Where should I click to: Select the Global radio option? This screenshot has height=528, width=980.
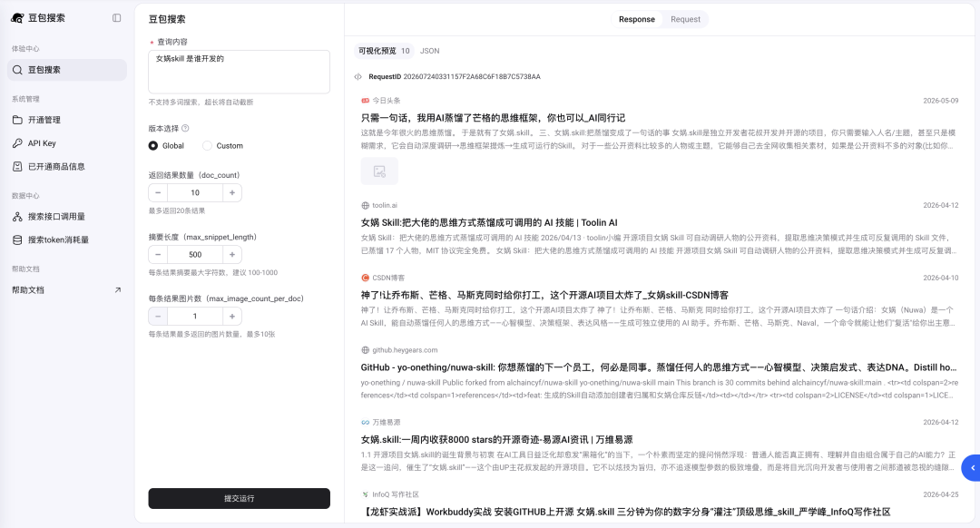pos(153,145)
